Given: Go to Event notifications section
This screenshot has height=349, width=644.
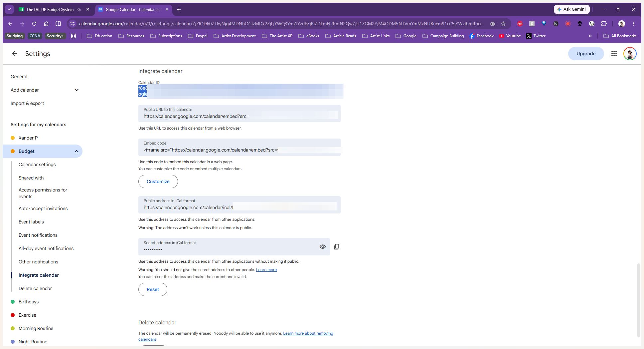Looking at the screenshot, I should pos(38,235).
